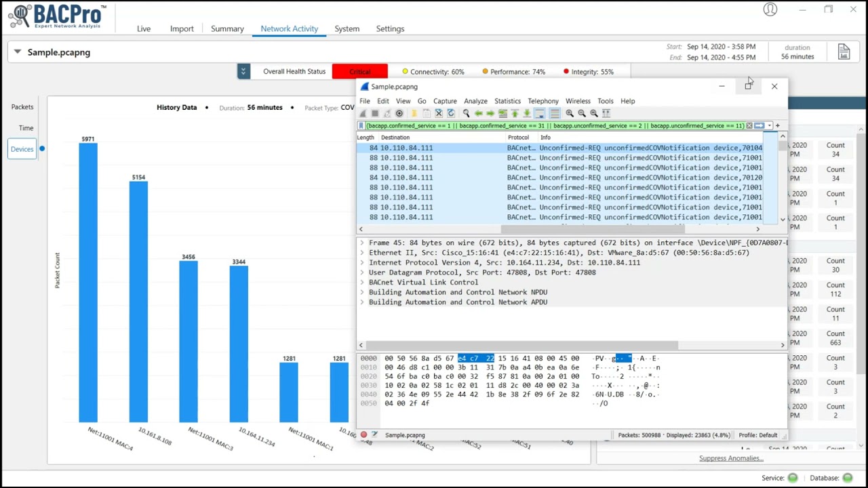Click the red Critical health status box
868x488 pixels.
(x=360, y=71)
